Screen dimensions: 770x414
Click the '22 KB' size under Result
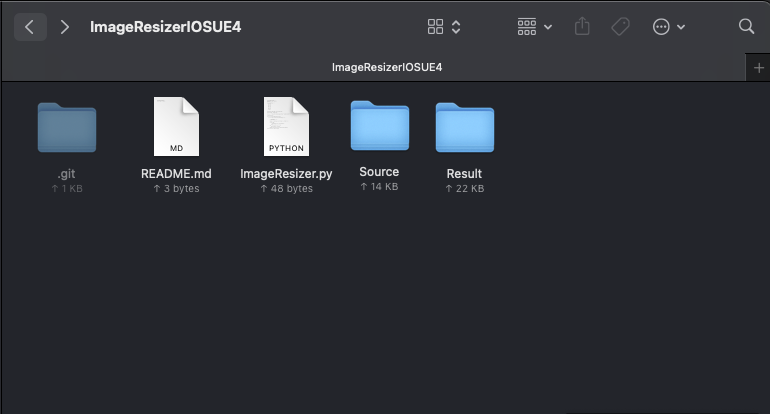(465, 189)
